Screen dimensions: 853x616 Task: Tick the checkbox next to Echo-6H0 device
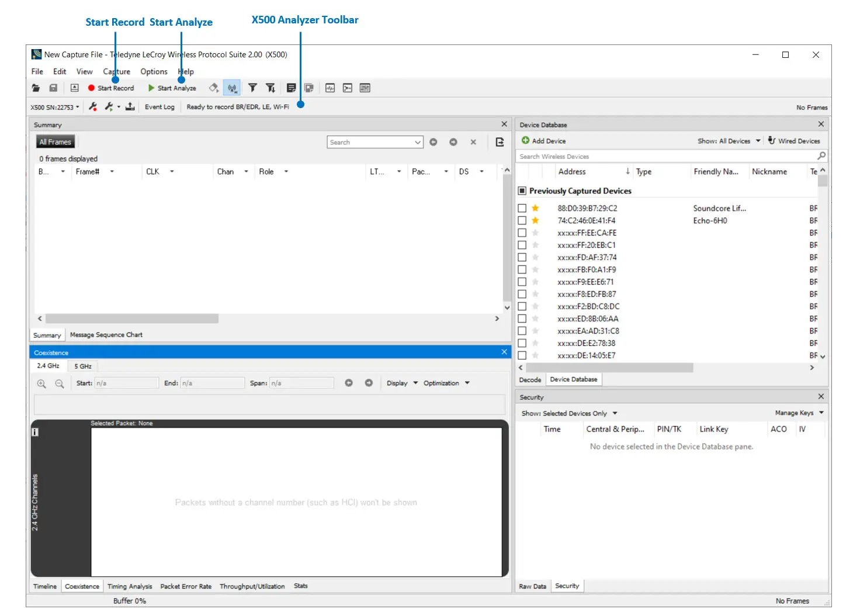pos(522,221)
